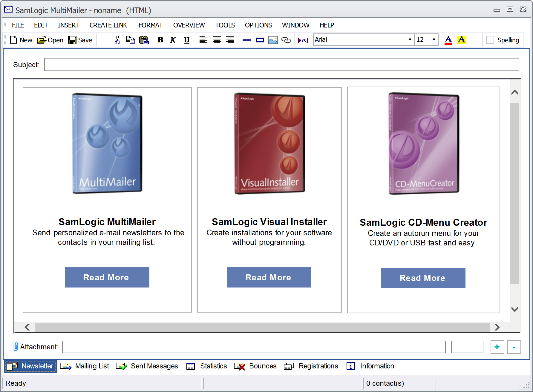
Task: Align text right
Action: pyautogui.click(x=230, y=40)
